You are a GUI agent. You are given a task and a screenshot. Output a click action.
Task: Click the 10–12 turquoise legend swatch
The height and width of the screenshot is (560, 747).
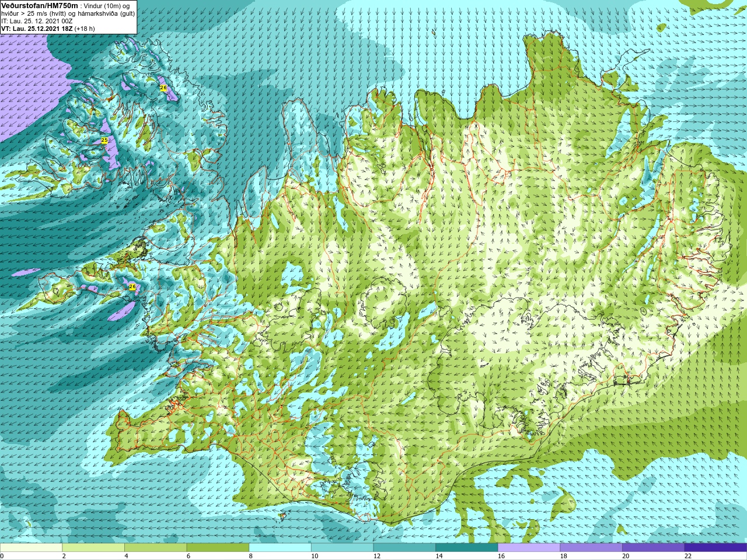(342, 548)
